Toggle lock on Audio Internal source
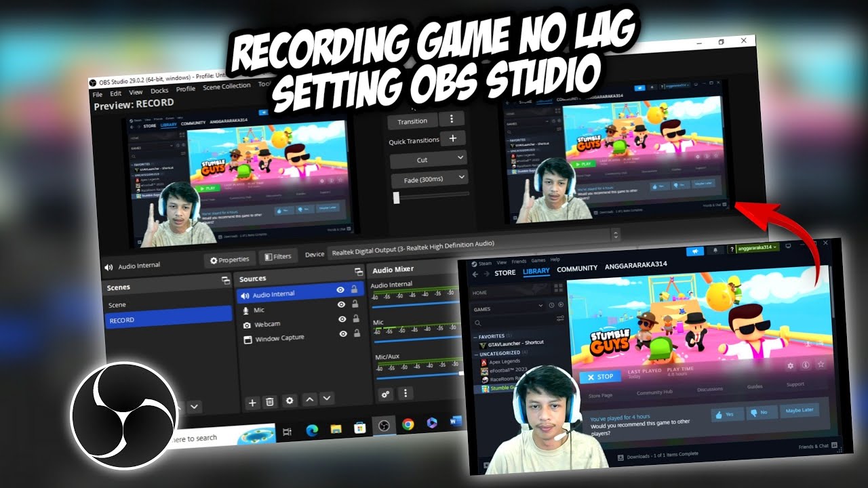This screenshot has width=868, height=488. 355,289
